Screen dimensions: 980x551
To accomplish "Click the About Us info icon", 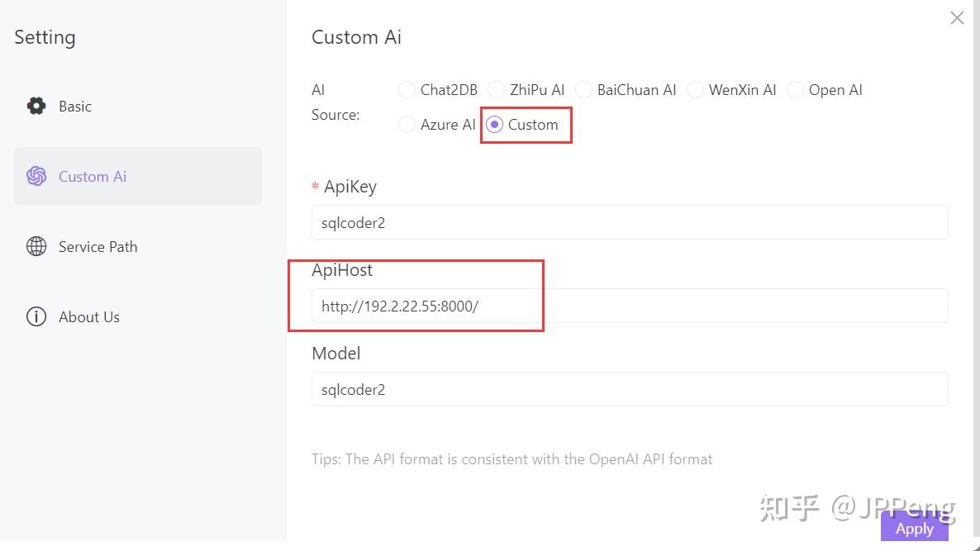I will [x=36, y=316].
